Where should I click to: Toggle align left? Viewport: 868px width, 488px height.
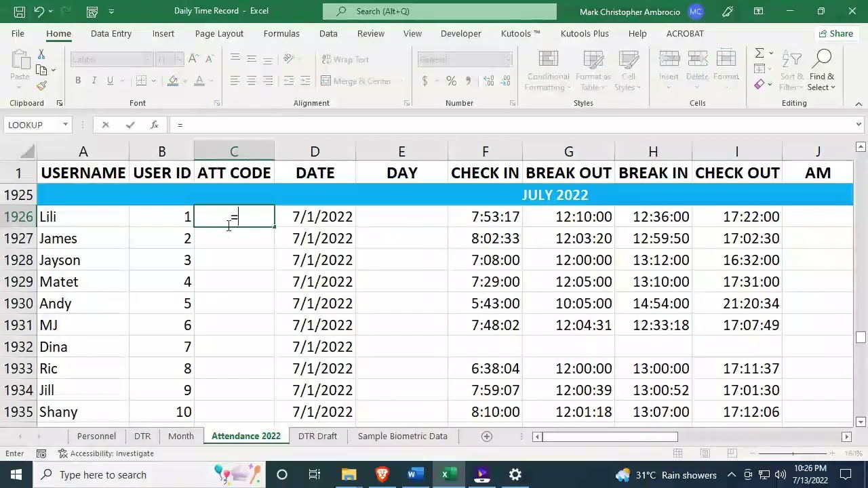235,81
